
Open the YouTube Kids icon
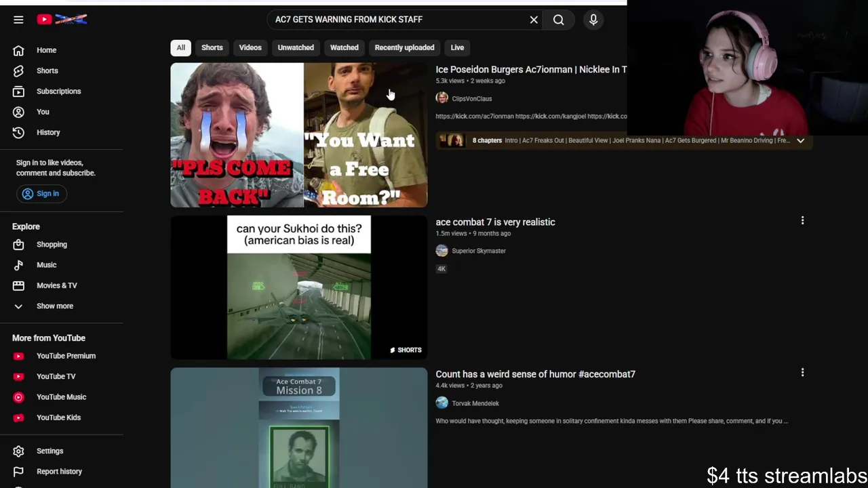tap(18, 418)
